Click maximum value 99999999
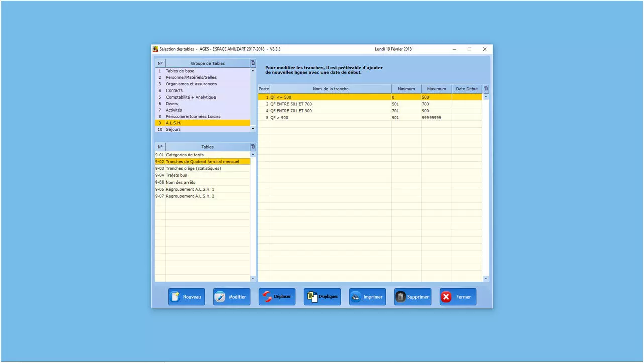644x363 pixels. pyautogui.click(x=432, y=117)
